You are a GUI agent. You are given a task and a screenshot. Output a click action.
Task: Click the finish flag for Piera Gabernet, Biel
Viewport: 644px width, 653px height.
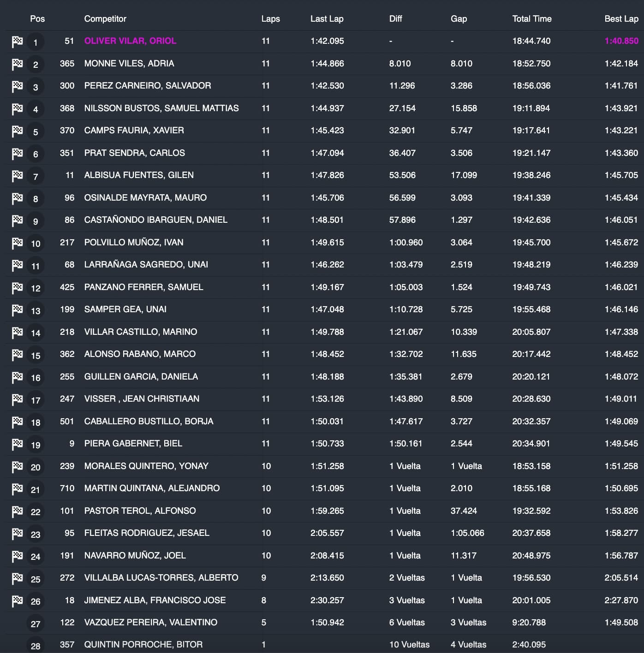pos(17,445)
